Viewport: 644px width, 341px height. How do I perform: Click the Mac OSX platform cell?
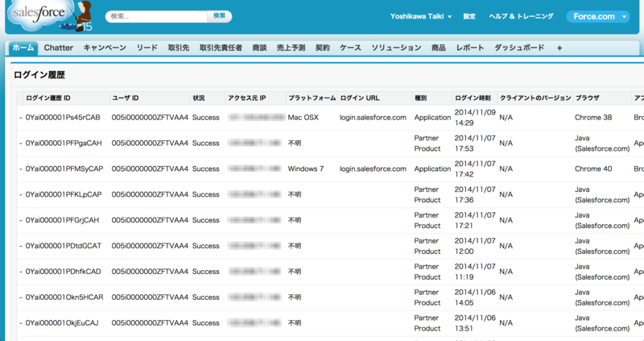pyautogui.click(x=303, y=118)
